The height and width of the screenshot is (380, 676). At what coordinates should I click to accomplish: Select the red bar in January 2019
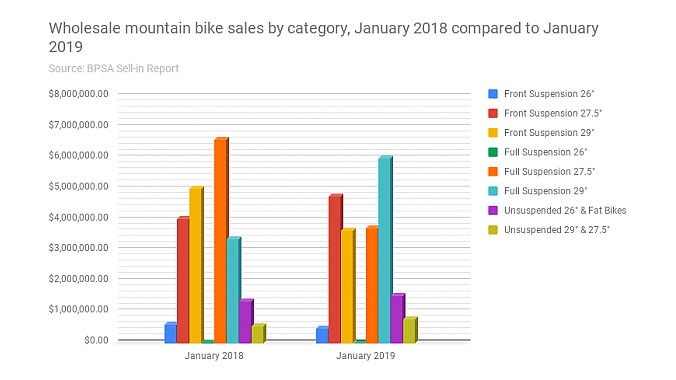click(336, 269)
